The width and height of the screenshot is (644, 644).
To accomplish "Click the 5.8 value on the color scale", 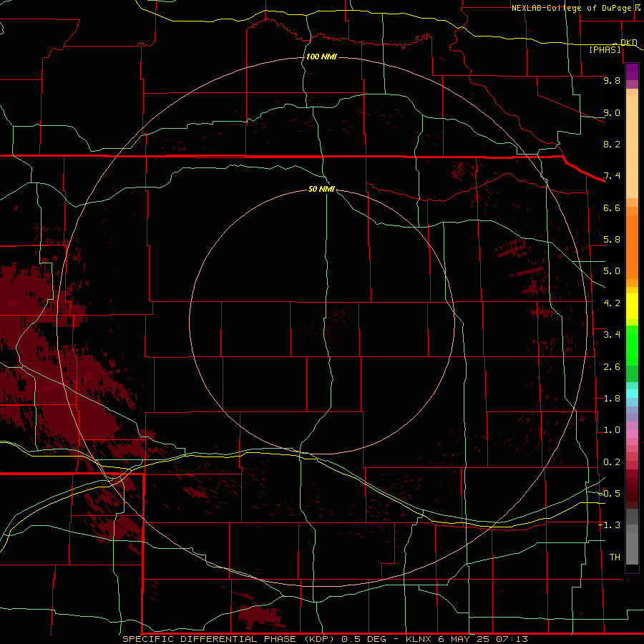I will click(x=612, y=240).
